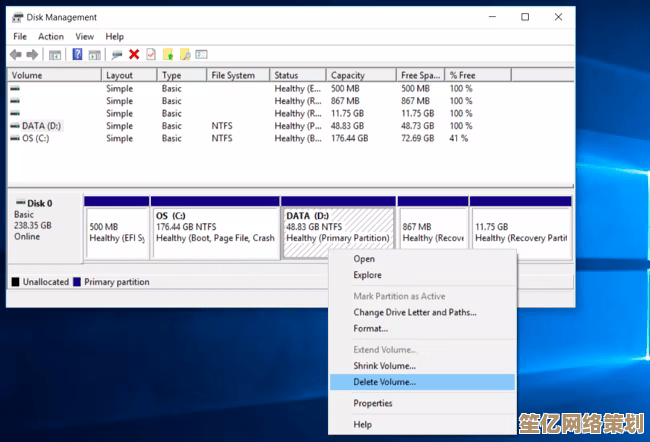Select Change Drive Letter and Paths
Screen dimensions: 650x442
click(422, 312)
